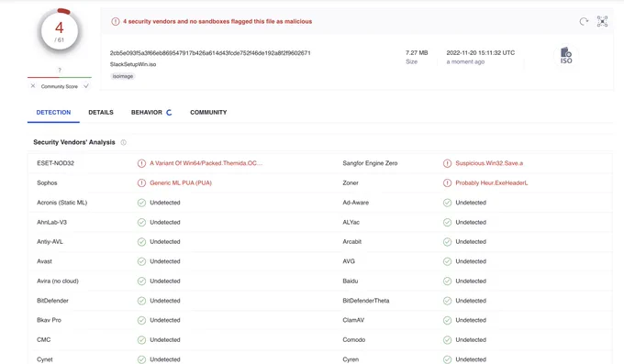Screen dimensions: 624x364
Task: Switch to the Detection tab
Action: [x=53, y=113]
